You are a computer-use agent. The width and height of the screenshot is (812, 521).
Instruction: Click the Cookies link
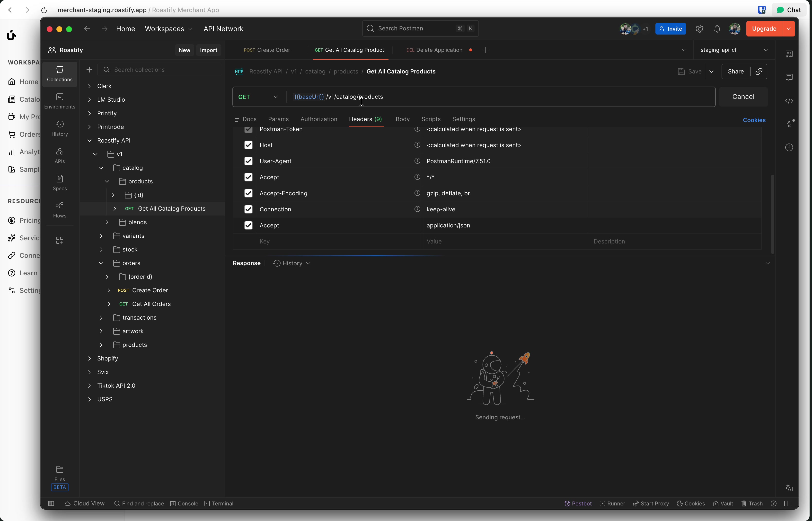pos(754,120)
